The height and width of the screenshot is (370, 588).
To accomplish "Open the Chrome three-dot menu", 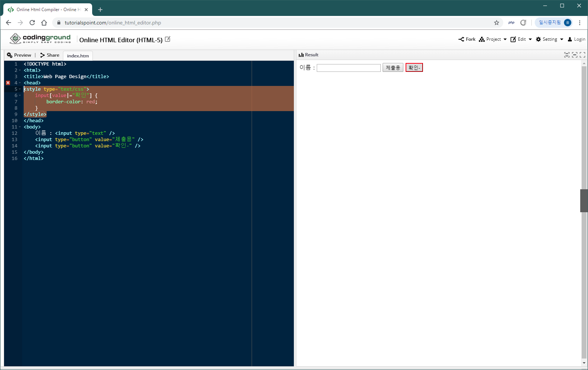I will (580, 23).
